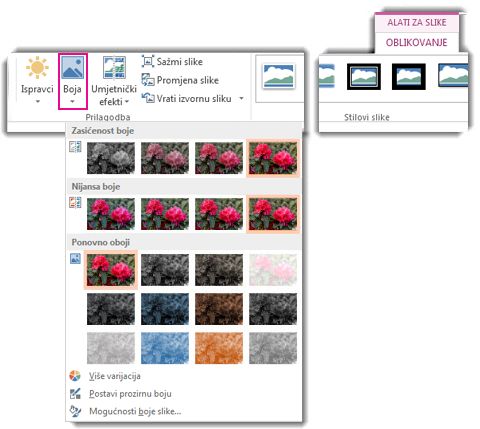The height and width of the screenshot is (429, 480).
Task: Click the Prilagodba group label
Action: point(108,117)
